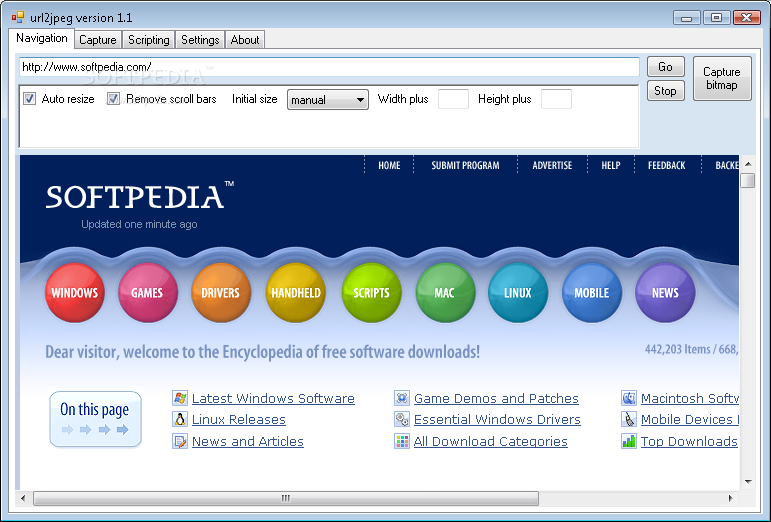Click the Stop button
The image size is (771, 522).
pos(665,91)
